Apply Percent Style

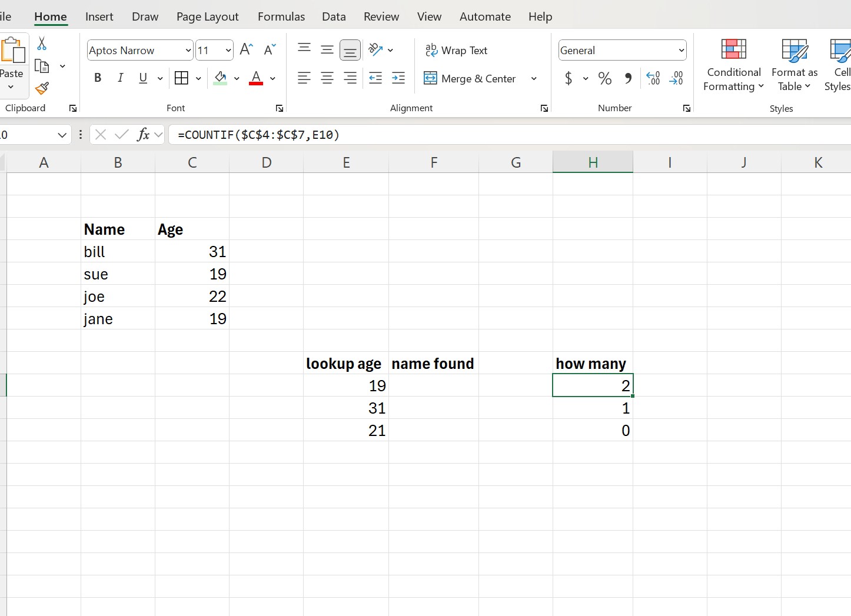point(605,78)
